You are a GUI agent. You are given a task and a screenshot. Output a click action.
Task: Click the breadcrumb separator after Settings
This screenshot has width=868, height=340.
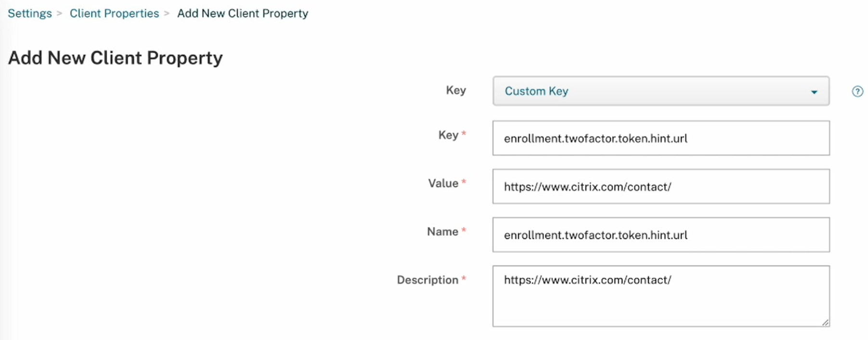[60, 13]
